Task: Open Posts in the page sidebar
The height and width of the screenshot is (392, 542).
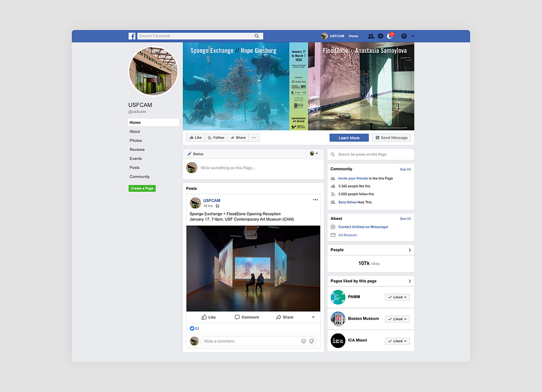Action: 135,167
